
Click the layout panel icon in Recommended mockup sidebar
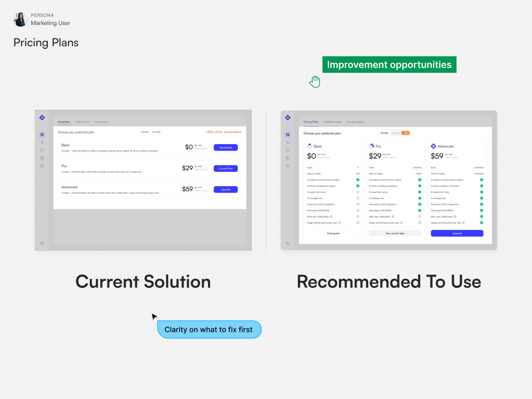point(288,158)
